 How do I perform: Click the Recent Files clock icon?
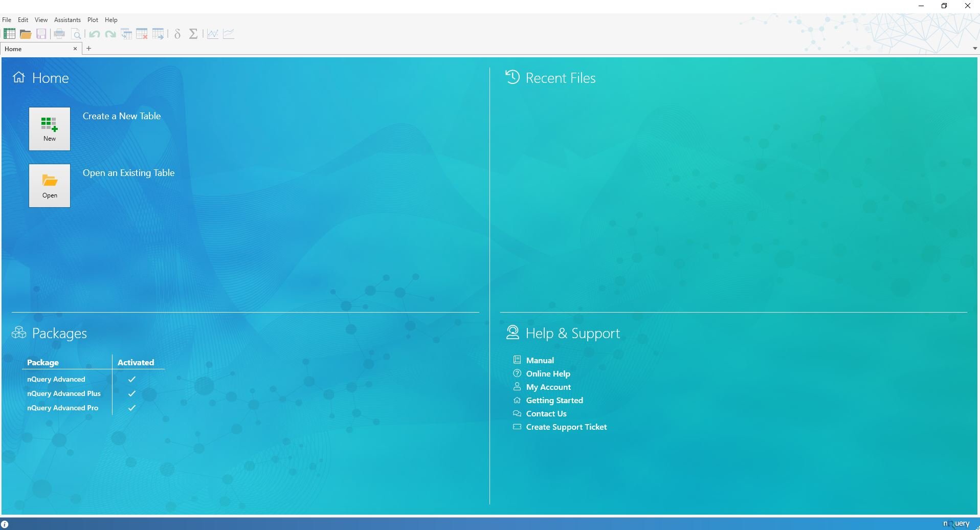[x=513, y=77]
